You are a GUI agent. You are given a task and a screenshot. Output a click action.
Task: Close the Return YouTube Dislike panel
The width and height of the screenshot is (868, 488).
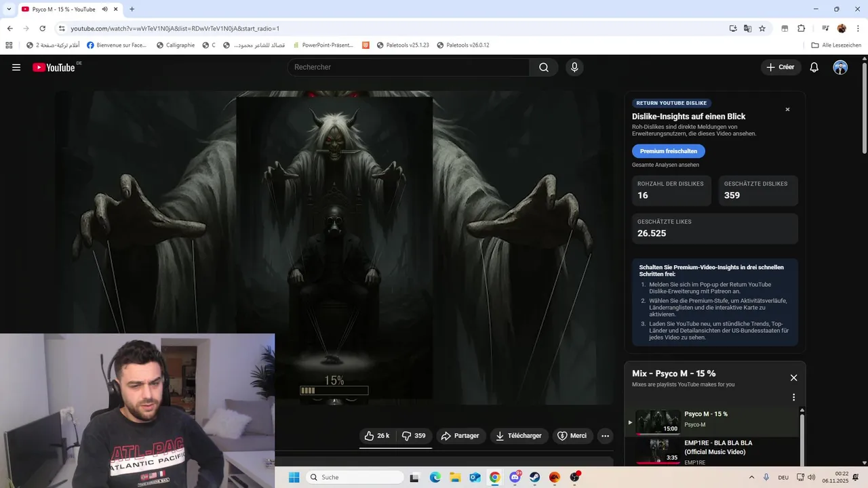pyautogui.click(x=787, y=109)
